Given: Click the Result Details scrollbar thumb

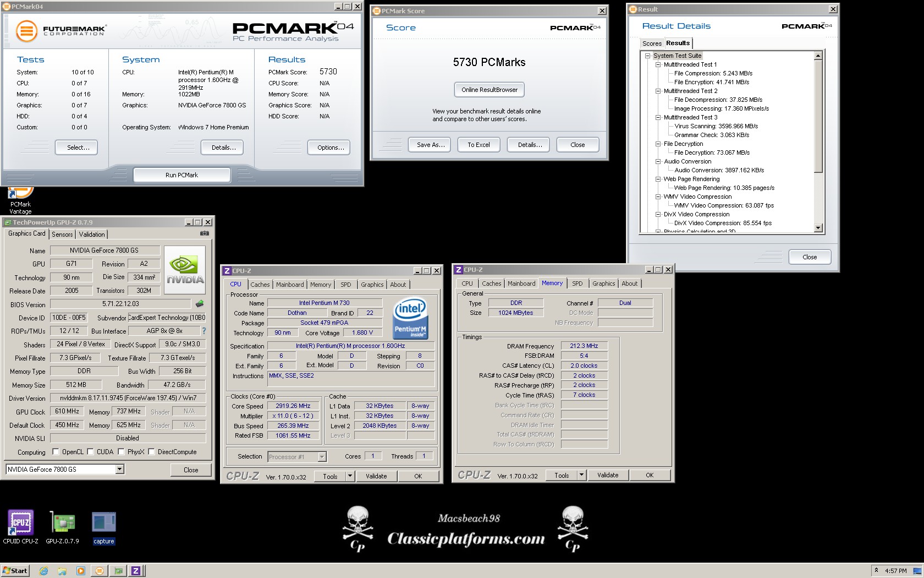Looking at the screenshot, I should pyautogui.click(x=818, y=116).
